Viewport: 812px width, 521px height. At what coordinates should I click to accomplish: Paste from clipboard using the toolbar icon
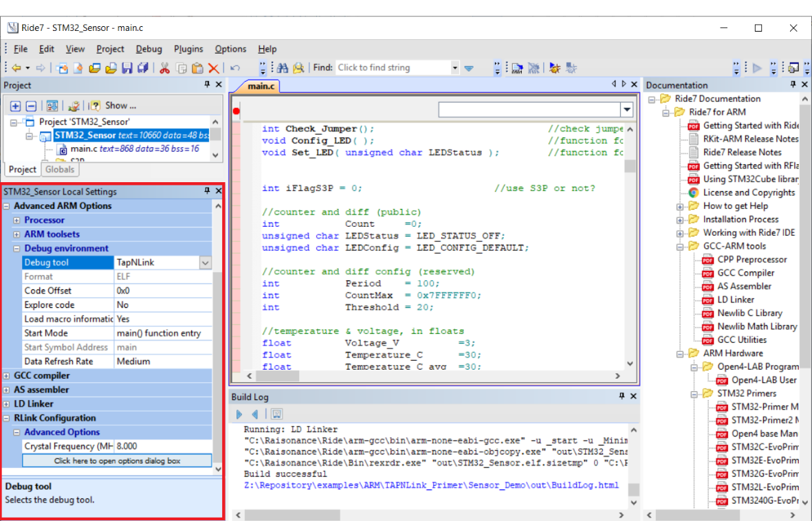(197, 68)
